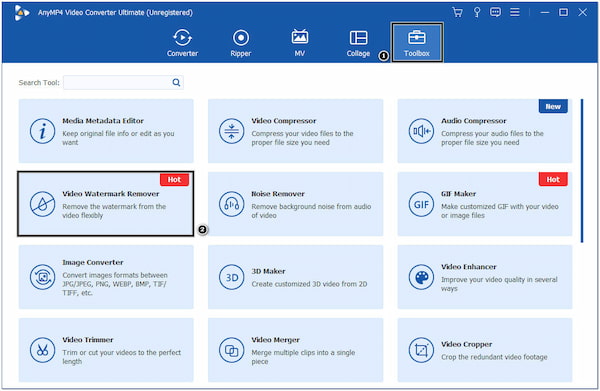Viewport: 600px width, 391px height.
Task: Open Image Converter tool title
Action: 93,262
